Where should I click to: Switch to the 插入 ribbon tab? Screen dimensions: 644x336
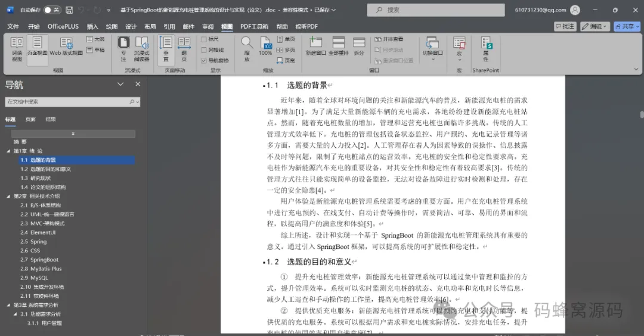92,26
